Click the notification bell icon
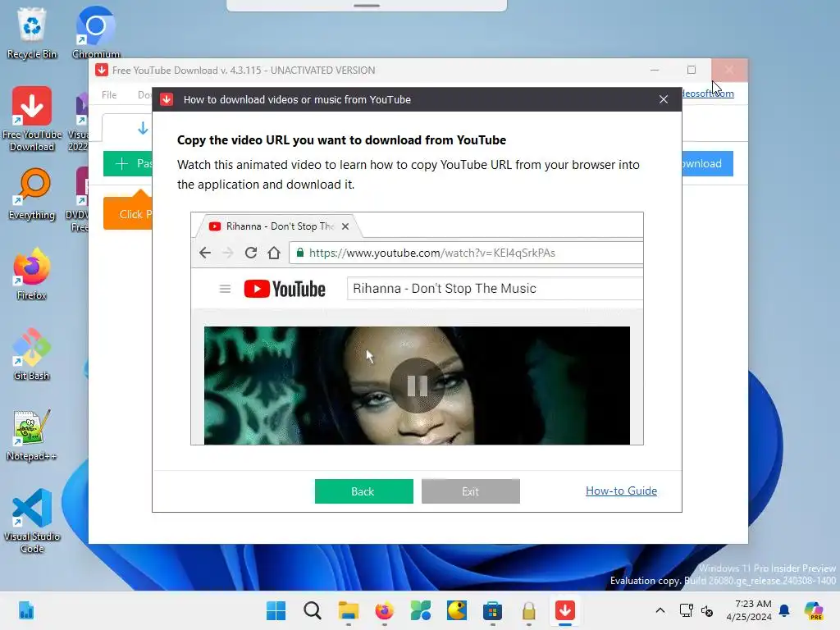Image resolution: width=840 pixels, height=630 pixels. 784,610
